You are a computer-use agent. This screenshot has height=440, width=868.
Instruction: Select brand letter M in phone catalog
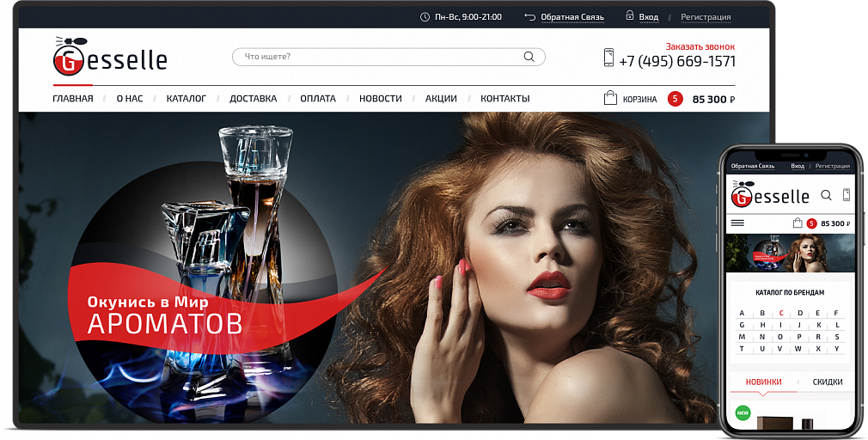(x=742, y=337)
